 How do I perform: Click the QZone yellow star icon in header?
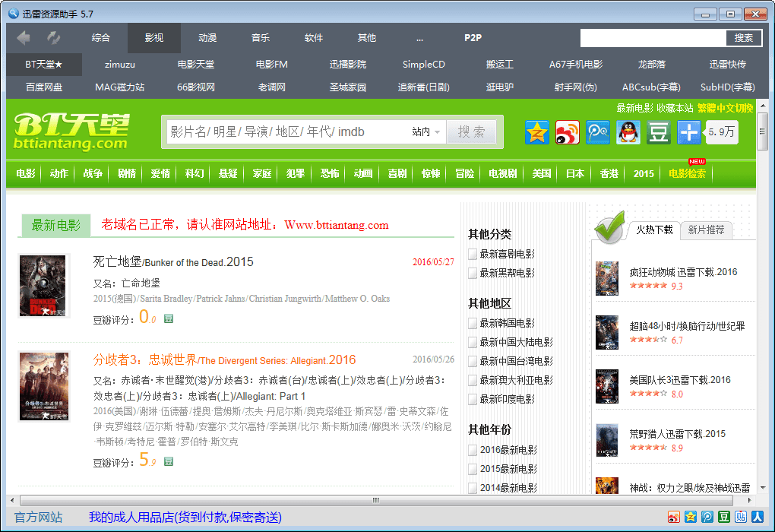537,132
